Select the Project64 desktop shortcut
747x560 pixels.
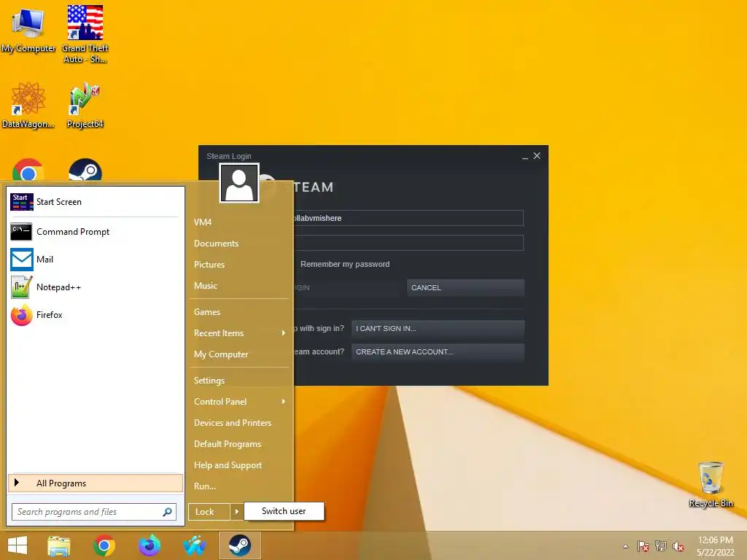pos(85,105)
